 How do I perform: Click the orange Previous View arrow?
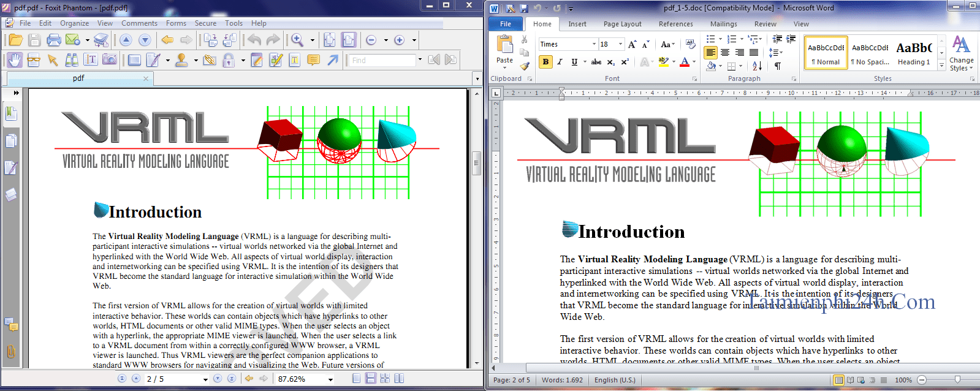(x=167, y=40)
